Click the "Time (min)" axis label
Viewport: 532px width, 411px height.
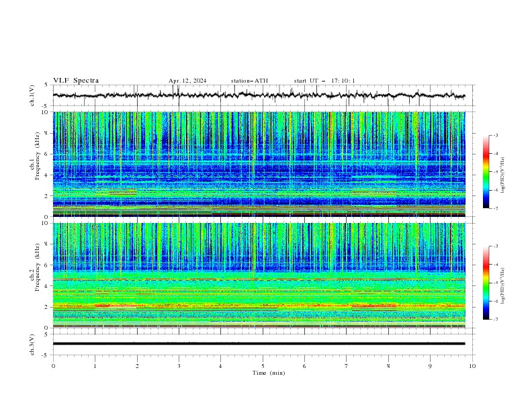coord(269,373)
